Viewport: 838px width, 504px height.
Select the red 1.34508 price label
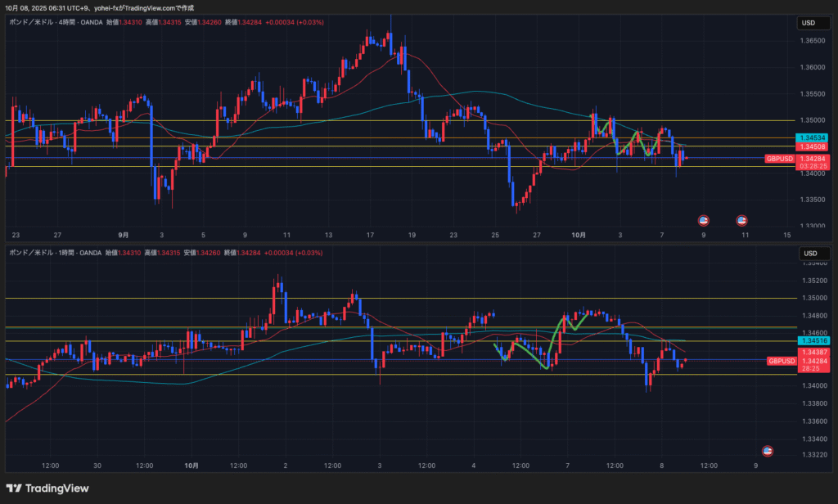(813, 147)
